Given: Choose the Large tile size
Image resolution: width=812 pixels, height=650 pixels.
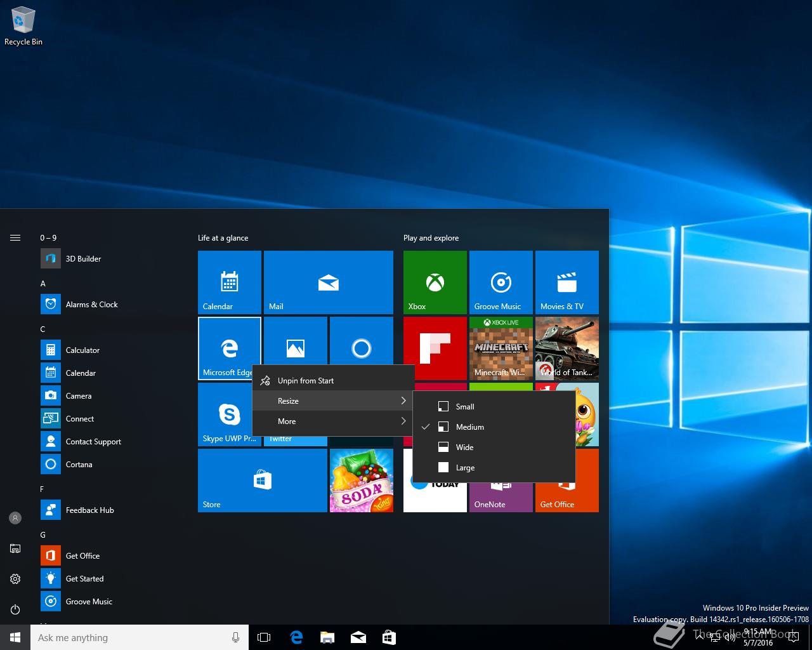Looking at the screenshot, I should coord(494,468).
